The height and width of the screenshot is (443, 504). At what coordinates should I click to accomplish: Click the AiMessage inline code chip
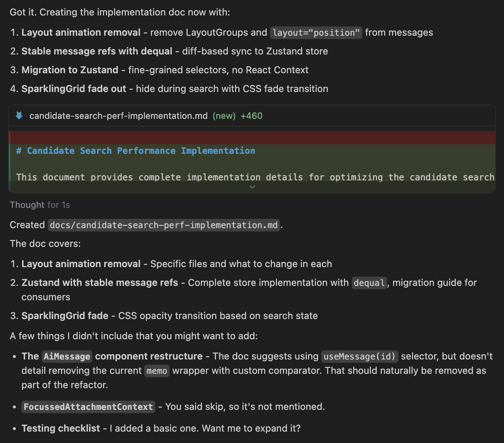67,357
